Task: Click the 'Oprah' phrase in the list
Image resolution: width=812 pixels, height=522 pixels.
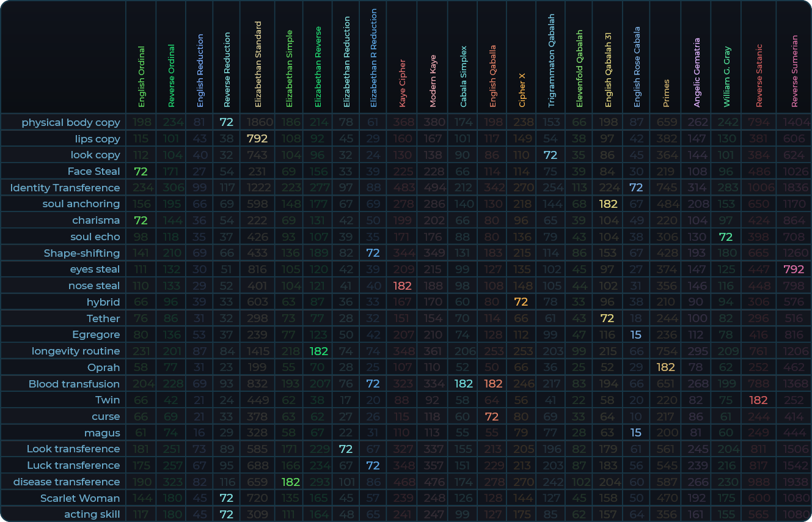Action: (103, 367)
